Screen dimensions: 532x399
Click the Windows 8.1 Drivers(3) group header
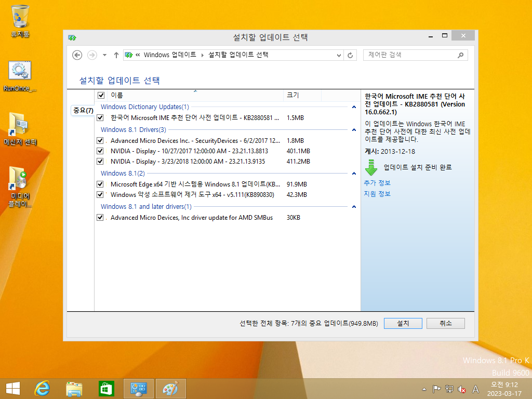(x=134, y=129)
